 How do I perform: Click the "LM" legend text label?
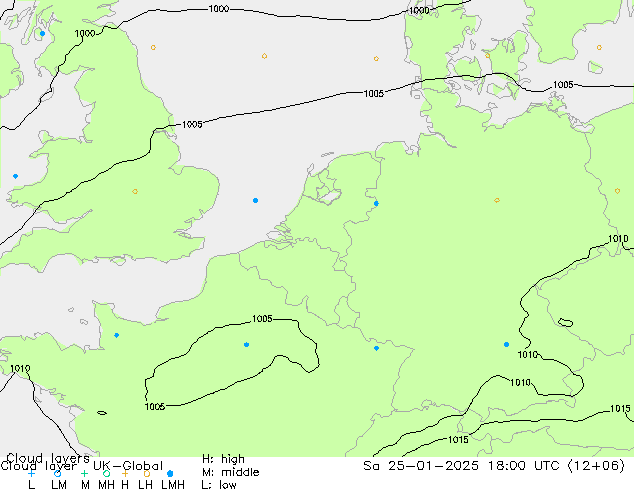pyautogui.click(x=59, y=484)
